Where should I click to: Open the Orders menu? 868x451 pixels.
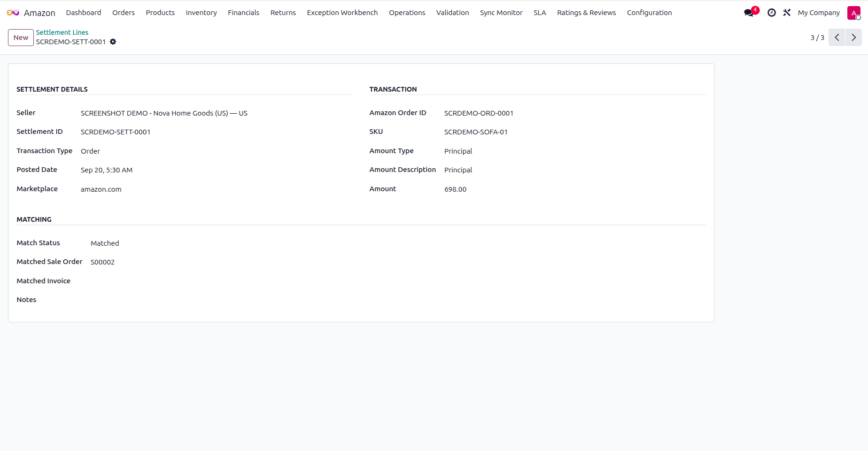(x=124, y=13)
